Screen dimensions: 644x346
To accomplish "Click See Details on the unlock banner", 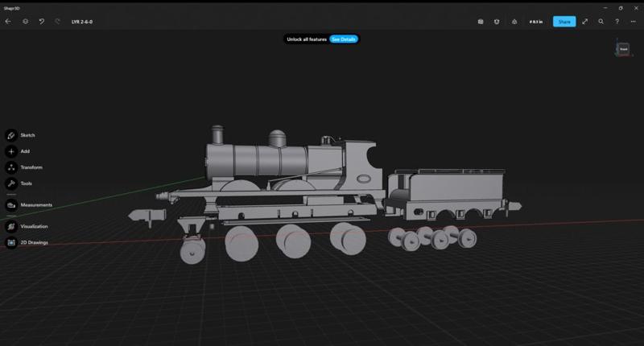I will (344, 39).
